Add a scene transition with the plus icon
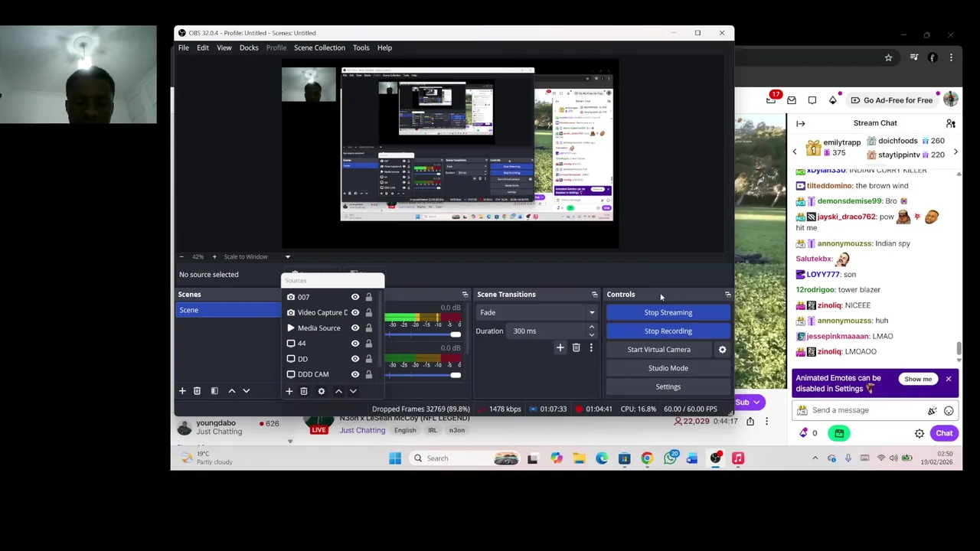The height and width of the screenshot is (551, 980). coord(560,348)
